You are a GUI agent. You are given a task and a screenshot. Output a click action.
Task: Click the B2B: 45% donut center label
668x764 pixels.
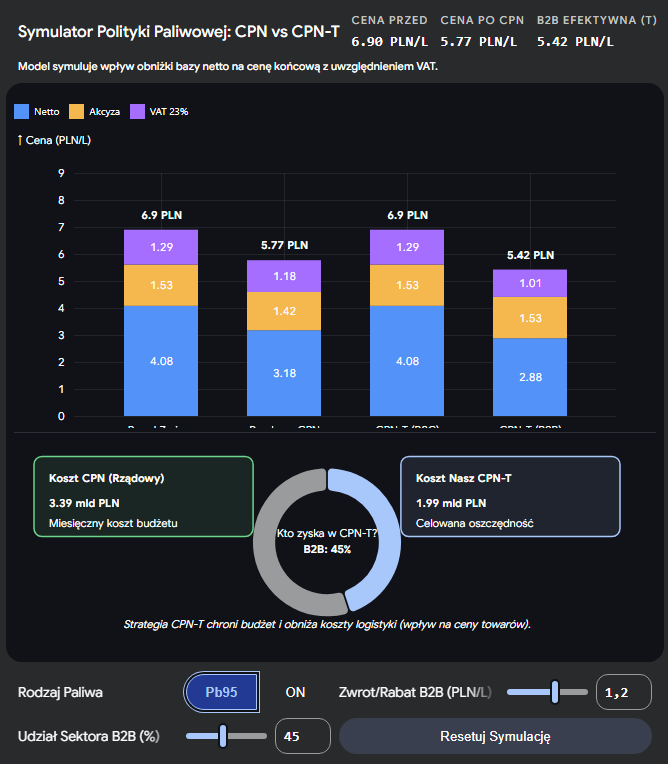[327, 549]
